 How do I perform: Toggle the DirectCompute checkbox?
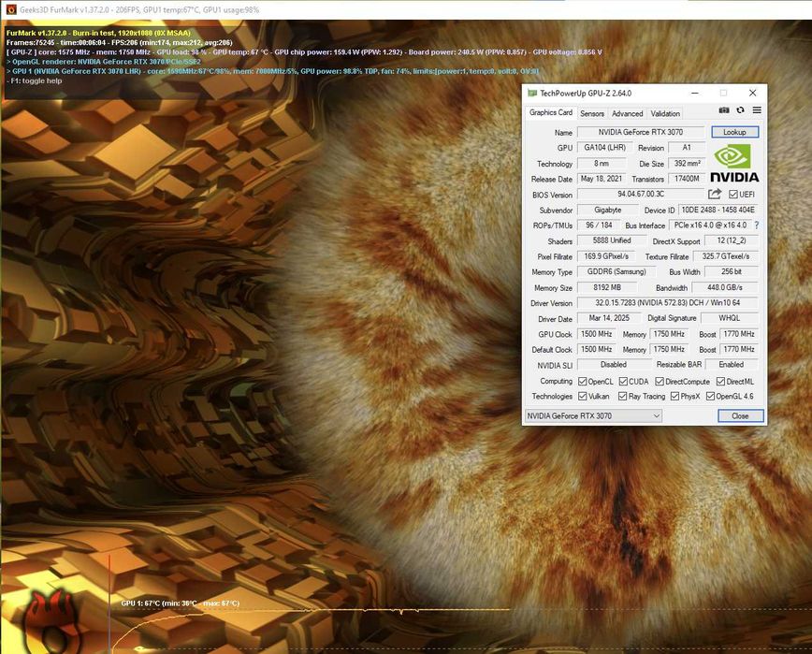660,382
